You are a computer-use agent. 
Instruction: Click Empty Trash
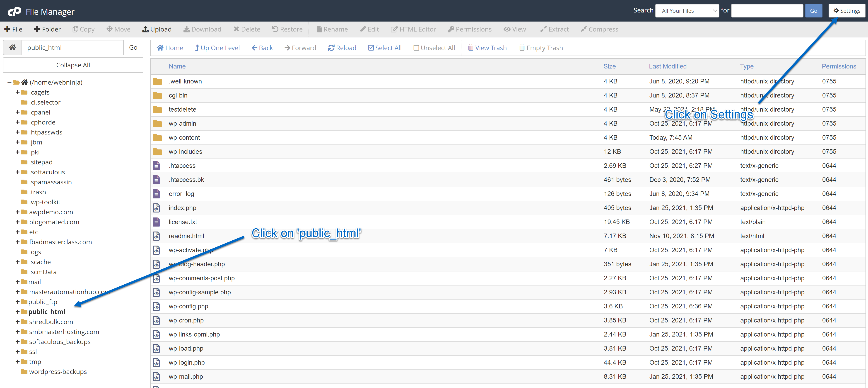541,48
